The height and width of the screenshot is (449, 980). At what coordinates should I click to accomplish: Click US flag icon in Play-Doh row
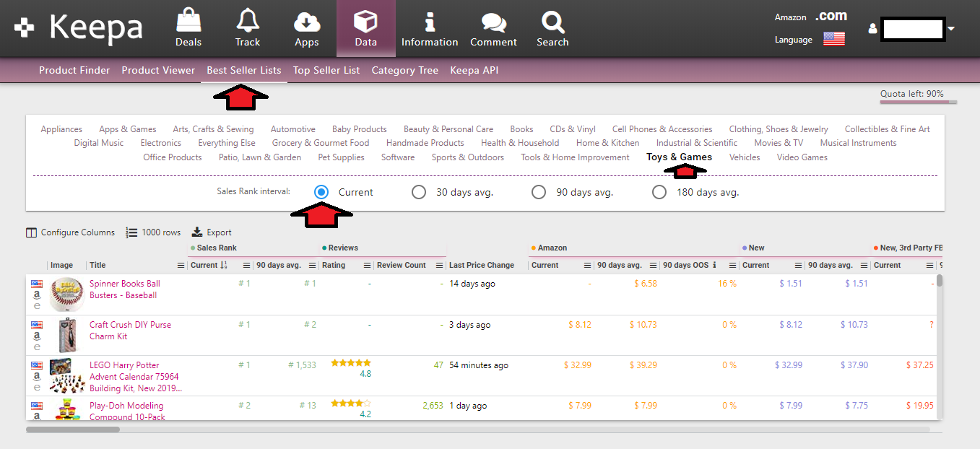coord(37,406)
